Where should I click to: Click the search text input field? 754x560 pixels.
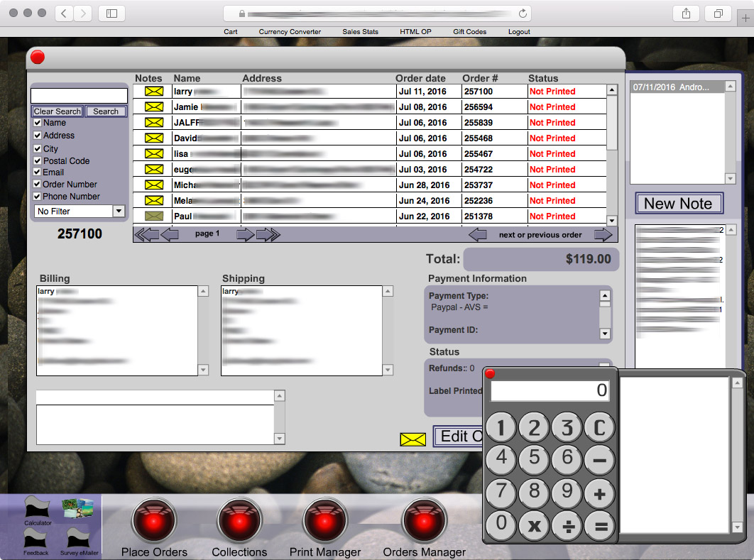pyautogui.click(x=79, y=96)
